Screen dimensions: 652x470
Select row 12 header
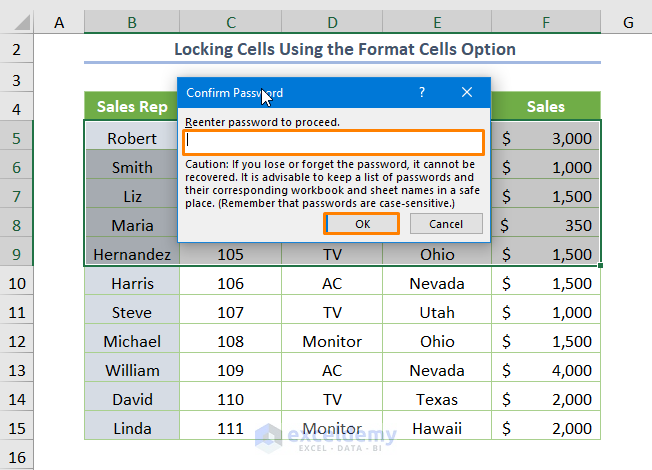tap(17, 341)
